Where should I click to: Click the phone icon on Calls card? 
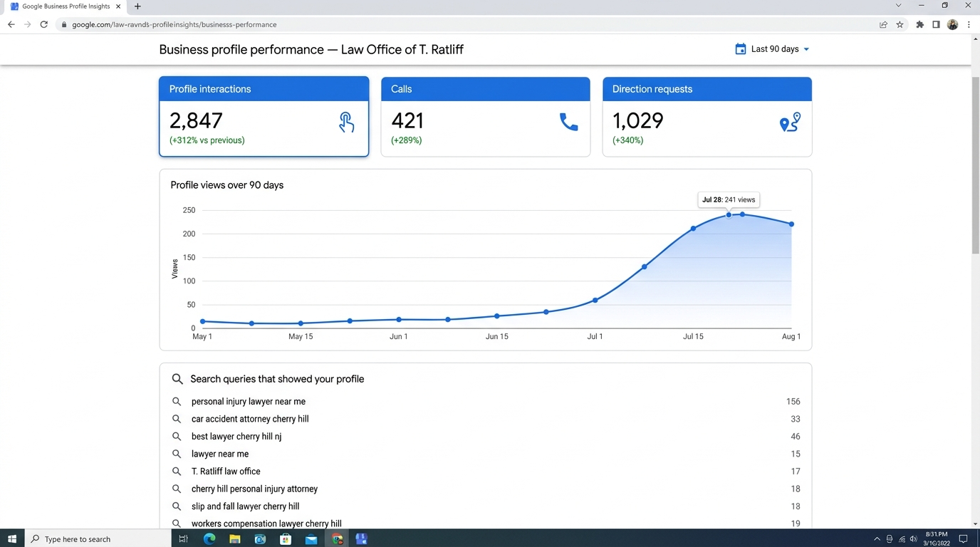[568, 123]
